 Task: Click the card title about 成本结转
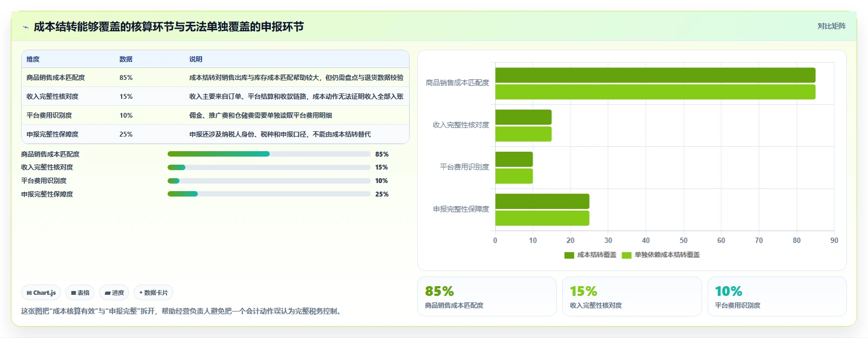[x=169, y=26]
